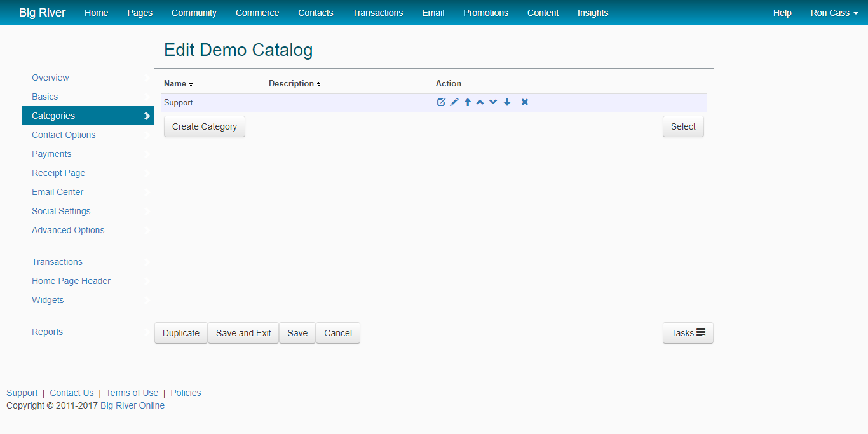This screenshot has width=868, height=434.
Task: Move Support to top with solid up arrow
Action: point(468,102)
